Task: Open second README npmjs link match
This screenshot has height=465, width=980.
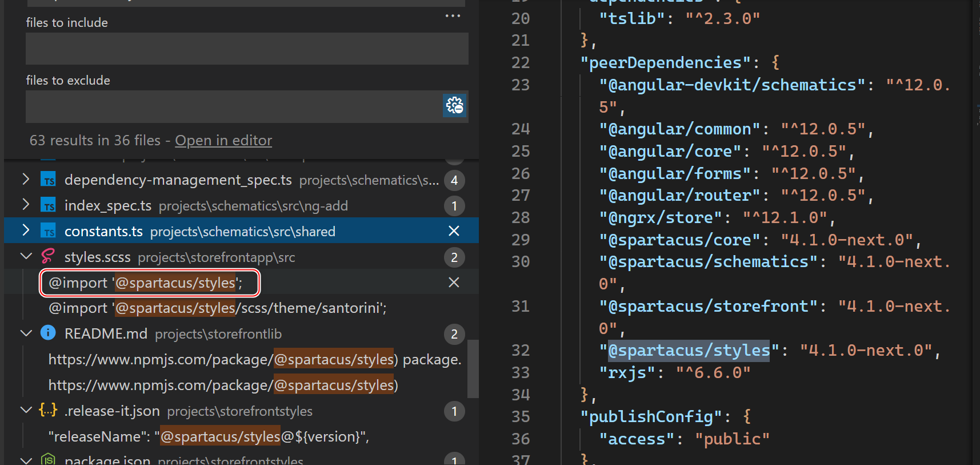Action: point(223,385)
